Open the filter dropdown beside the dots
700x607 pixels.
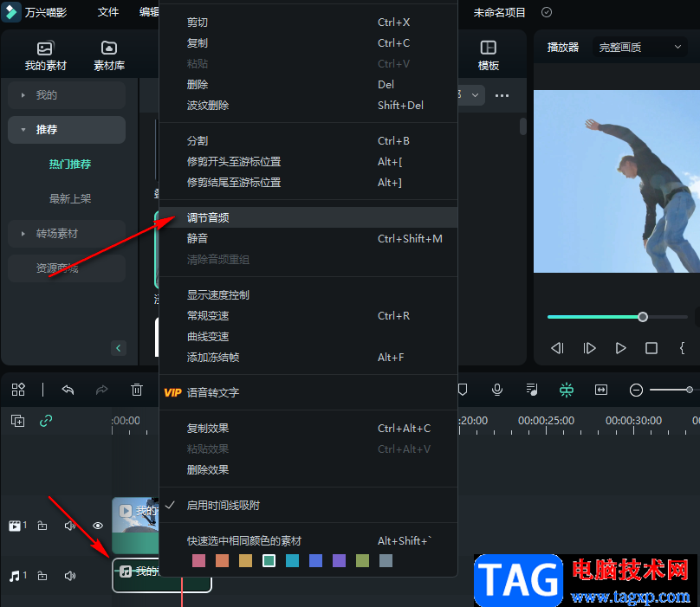(473, 95)
